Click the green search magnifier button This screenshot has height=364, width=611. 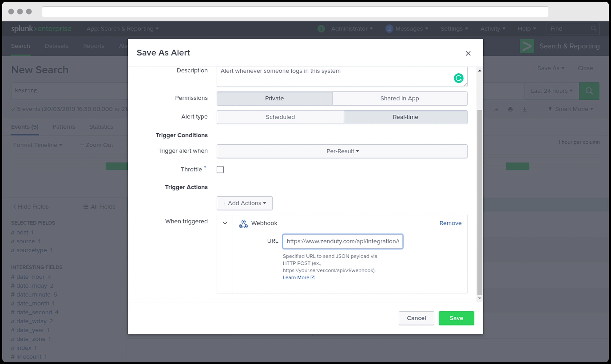click(589, 91)
